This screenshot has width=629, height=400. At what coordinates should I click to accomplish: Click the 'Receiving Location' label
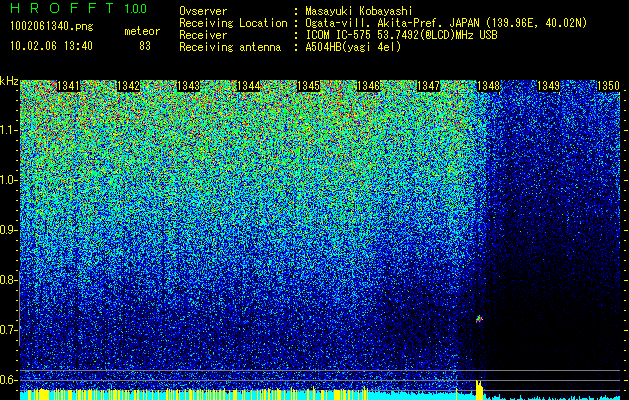(x=233, y=23)
